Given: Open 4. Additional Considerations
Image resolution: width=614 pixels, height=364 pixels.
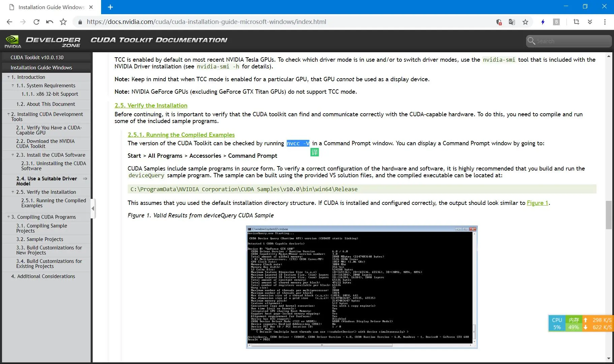Looking at the screenshot, I should tap(43, 276).
